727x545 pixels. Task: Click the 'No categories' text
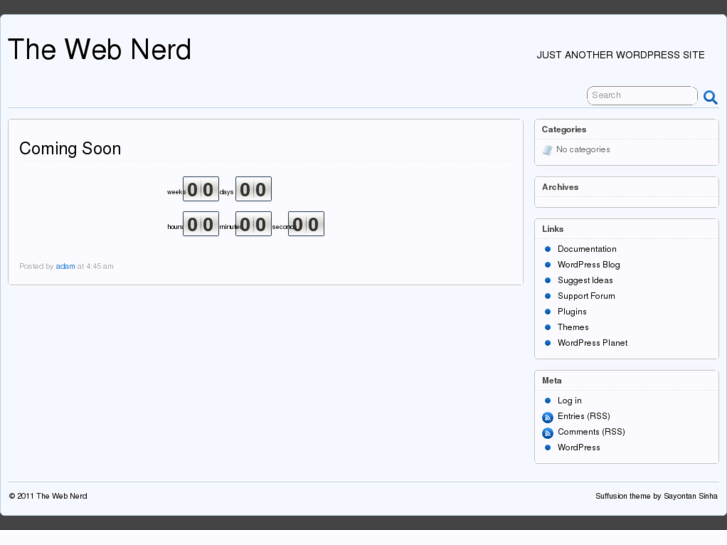[583, 150]
